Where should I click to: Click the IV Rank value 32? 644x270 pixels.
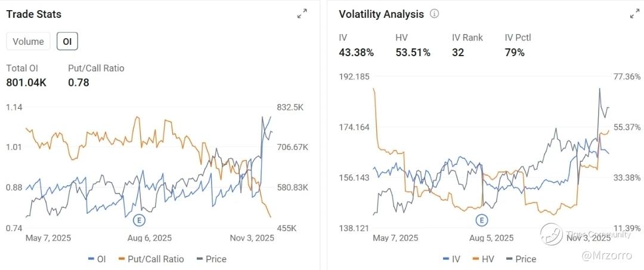click(x=458, y=53)
